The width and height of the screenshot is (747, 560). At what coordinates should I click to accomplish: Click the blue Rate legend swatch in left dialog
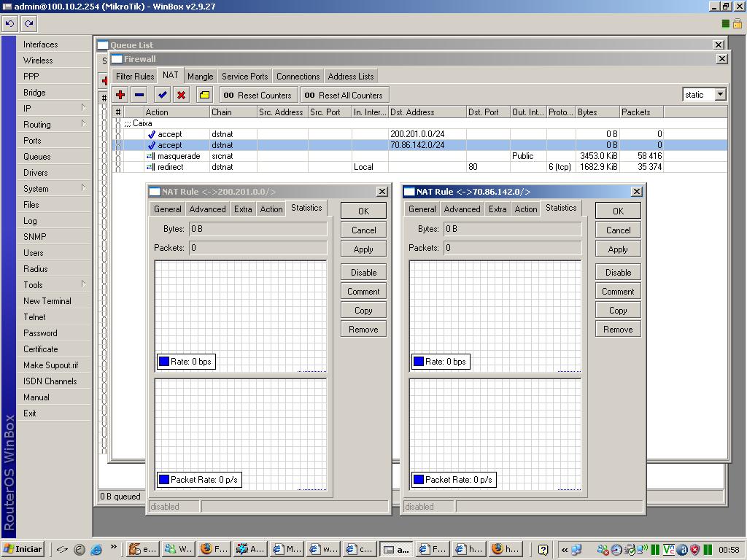(164, 362)
